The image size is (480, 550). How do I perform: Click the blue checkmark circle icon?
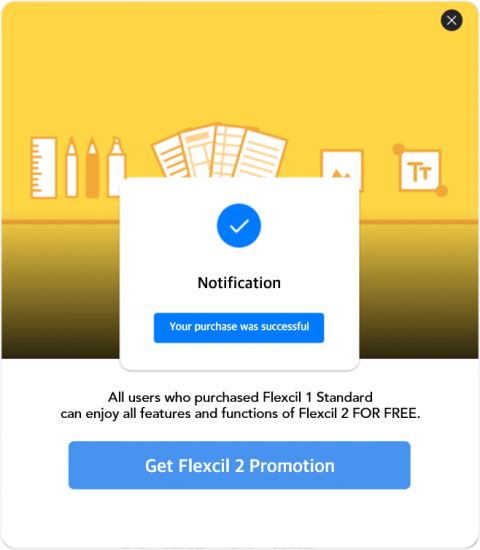pyautogui.click(x=239, y=226)
